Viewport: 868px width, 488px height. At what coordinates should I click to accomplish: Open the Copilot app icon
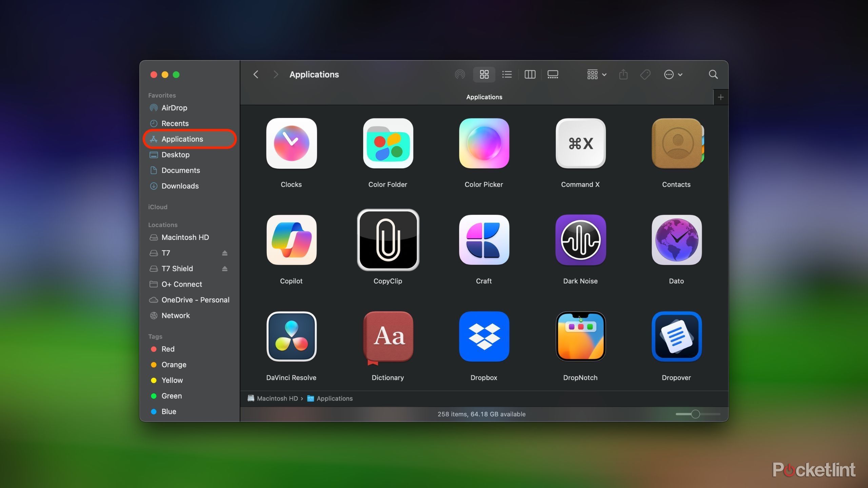pyautogui.click(x=291, y=240)
